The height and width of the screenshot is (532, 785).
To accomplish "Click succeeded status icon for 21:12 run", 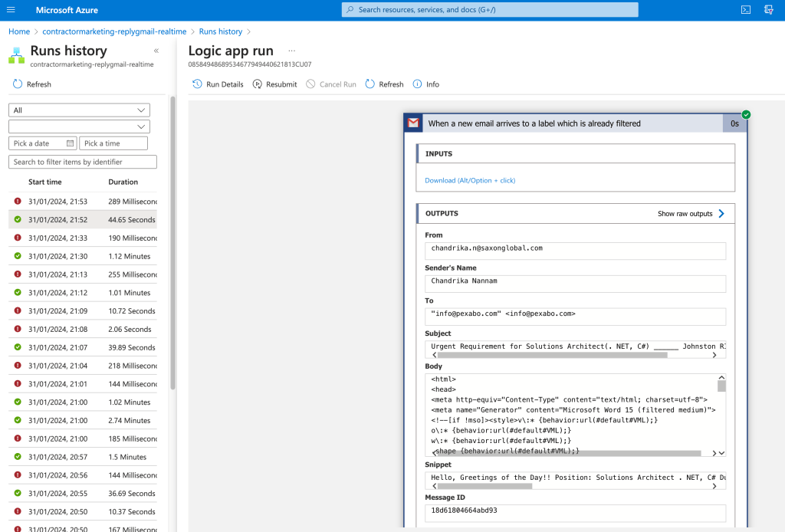I will [x=18, y=292].
